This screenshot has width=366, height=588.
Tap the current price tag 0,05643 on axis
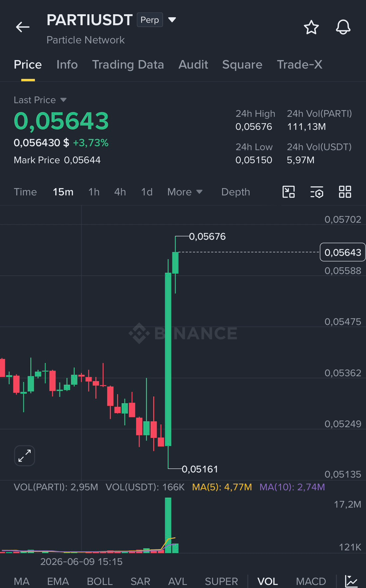click(x=343, y=252)
